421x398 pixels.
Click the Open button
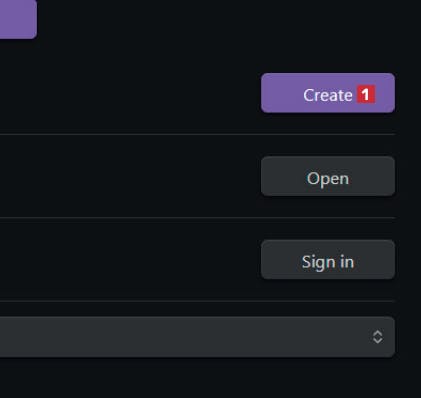click(328, 176)
